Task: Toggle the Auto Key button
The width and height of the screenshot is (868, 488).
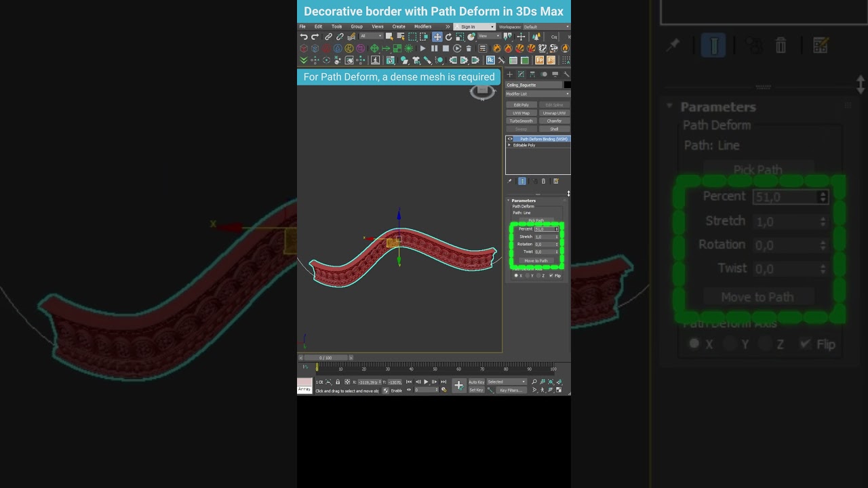Action: (477, 382)
